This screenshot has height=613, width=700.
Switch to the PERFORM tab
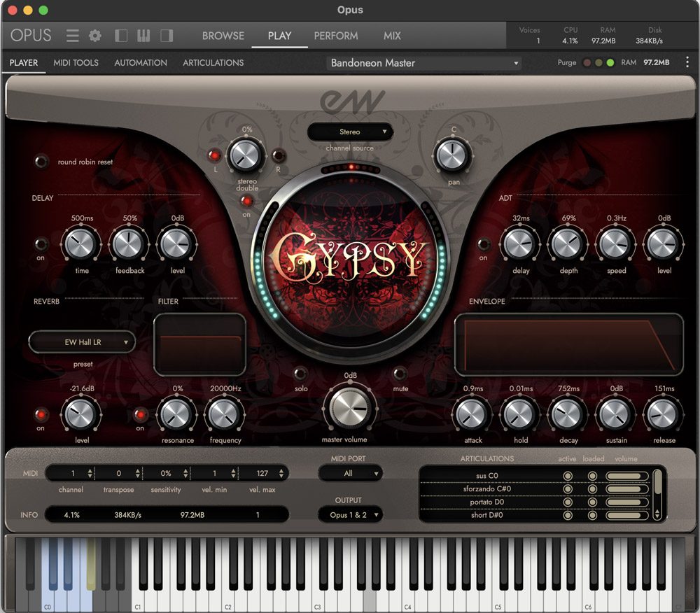tap(336, 36)
